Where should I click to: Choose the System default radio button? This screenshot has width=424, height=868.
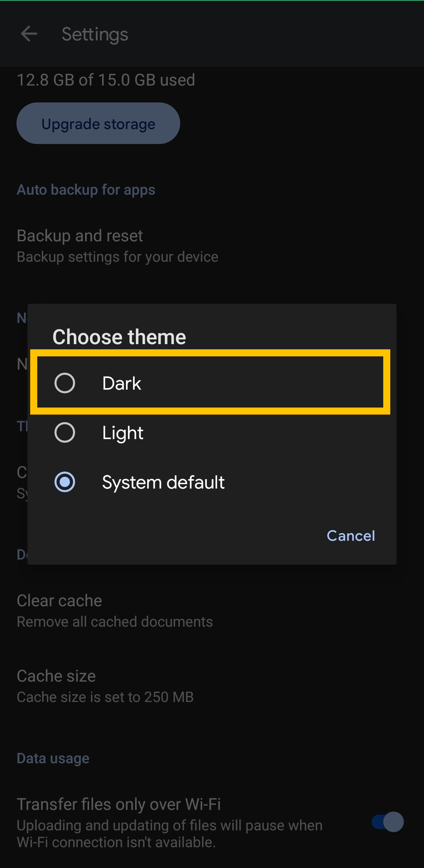pyautogui.click(x=65, y=482)
